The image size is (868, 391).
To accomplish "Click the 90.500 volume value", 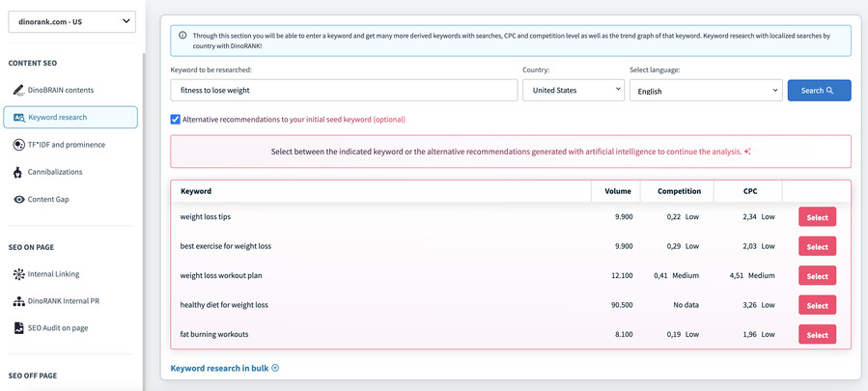I will click(x=622, y=305).
